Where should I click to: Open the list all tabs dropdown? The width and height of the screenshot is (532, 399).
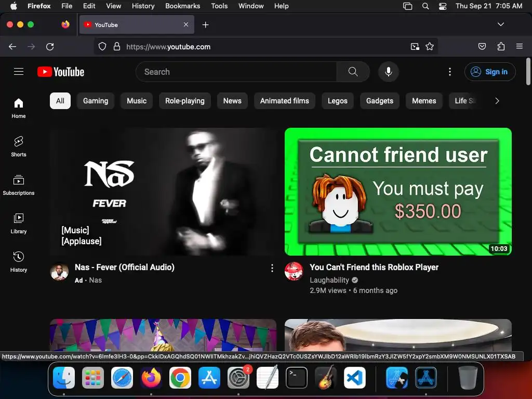501,24
